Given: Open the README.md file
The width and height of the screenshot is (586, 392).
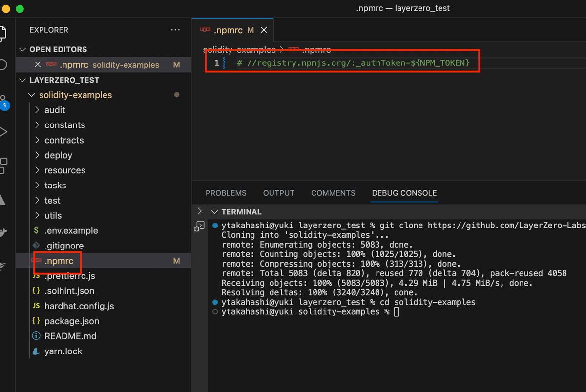Looking at the screenshot, I should [70, 336].
